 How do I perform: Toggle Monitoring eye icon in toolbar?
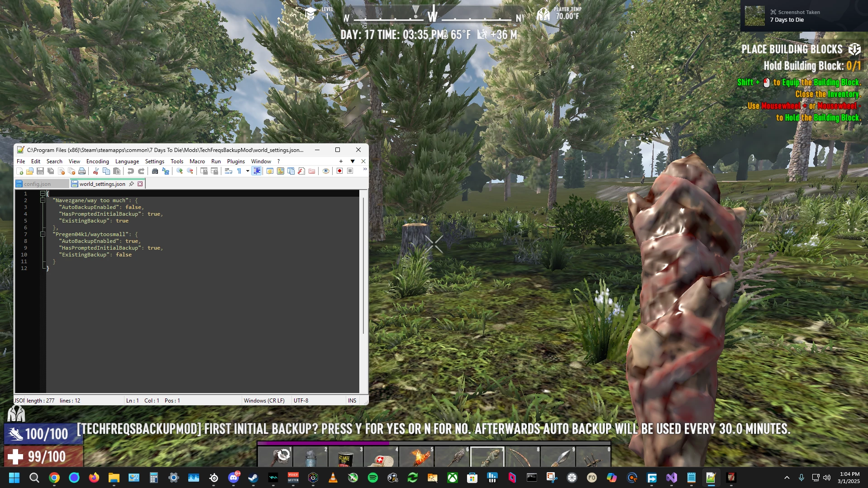pyautogui.click(x=326, y=171)
